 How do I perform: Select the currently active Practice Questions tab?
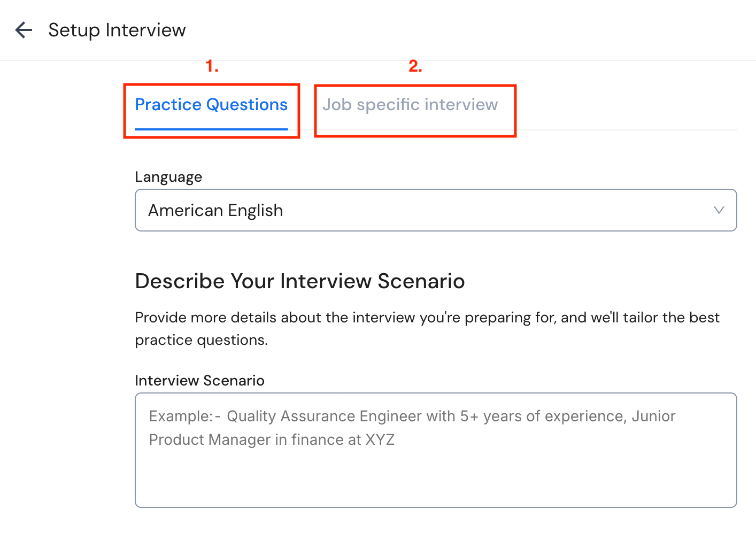point(211,105)
